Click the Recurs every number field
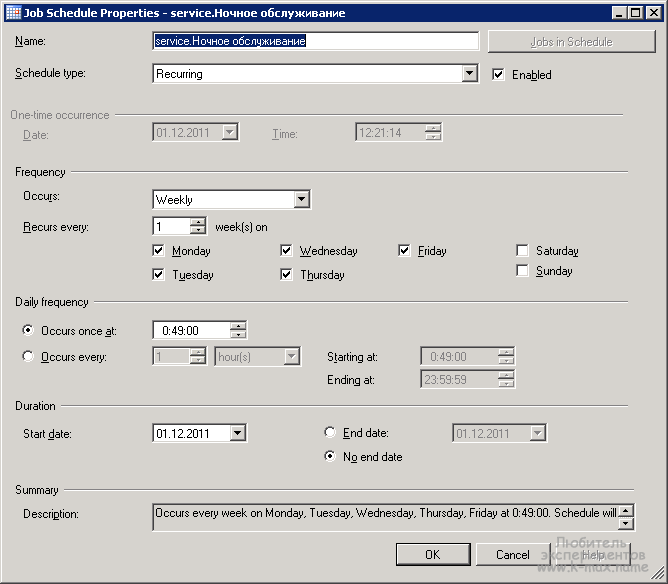Image resolution: width=668 pixels, height=584 pixels. pyautogui.click(x=171, y=226)
